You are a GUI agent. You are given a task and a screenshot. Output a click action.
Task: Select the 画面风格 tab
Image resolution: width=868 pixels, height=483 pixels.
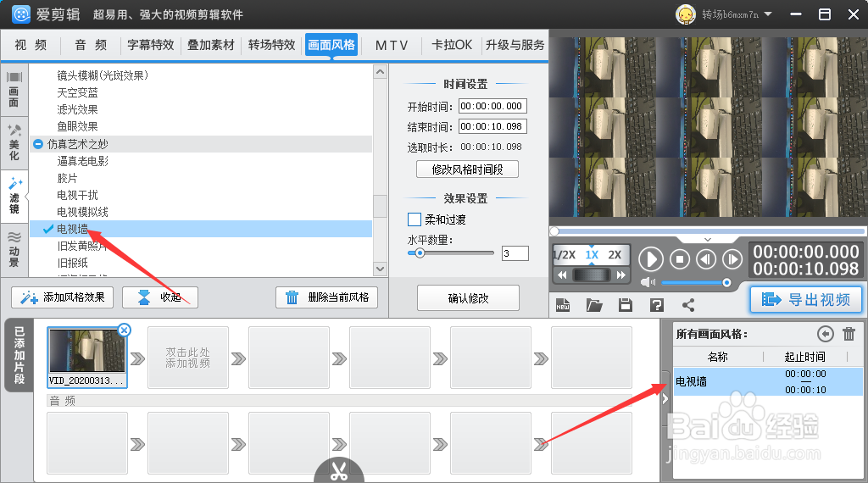click(331, 45)
